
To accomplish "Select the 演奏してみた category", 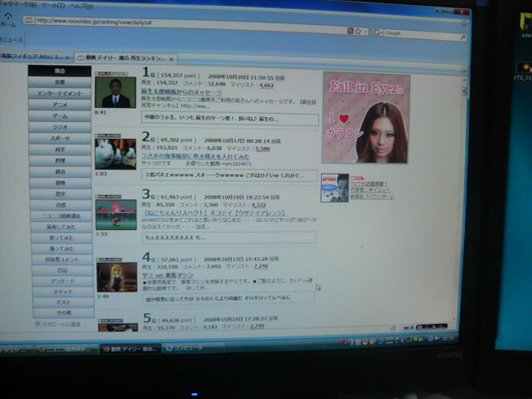I will pyautogui.click(x=62, y=227).
